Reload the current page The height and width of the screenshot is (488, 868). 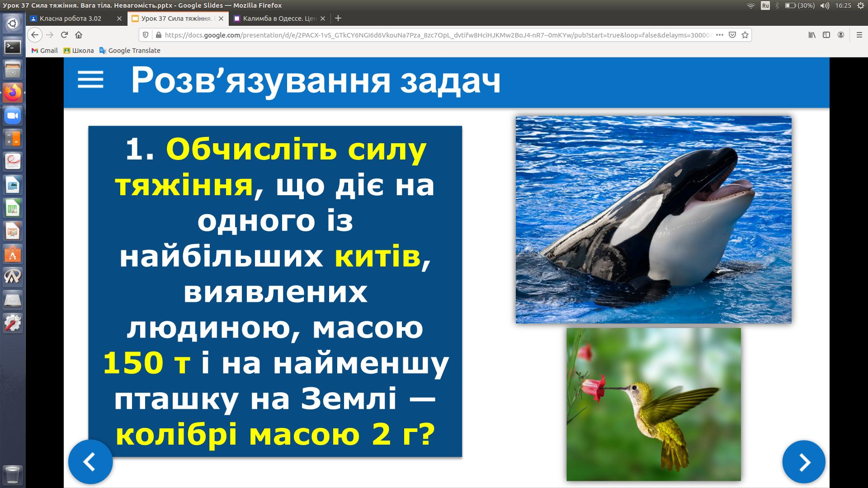pyautogui.click(x=64, y=35)
